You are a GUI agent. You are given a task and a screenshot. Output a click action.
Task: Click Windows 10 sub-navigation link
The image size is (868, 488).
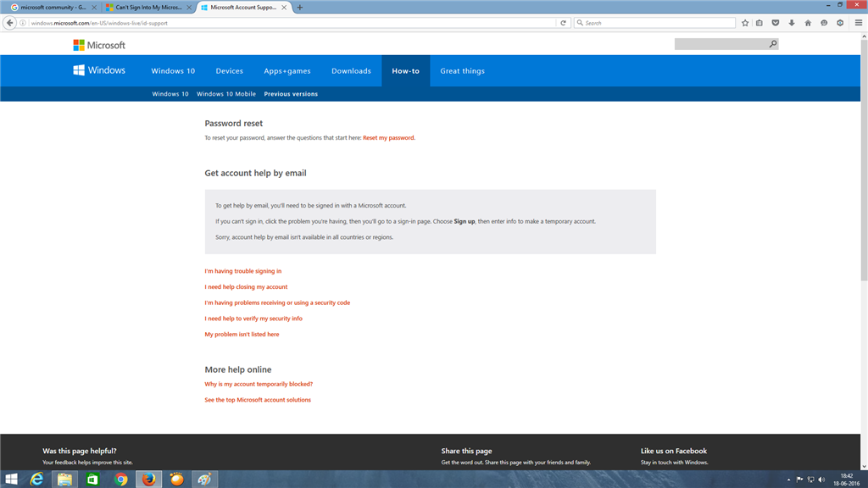[x=170, y=94]
